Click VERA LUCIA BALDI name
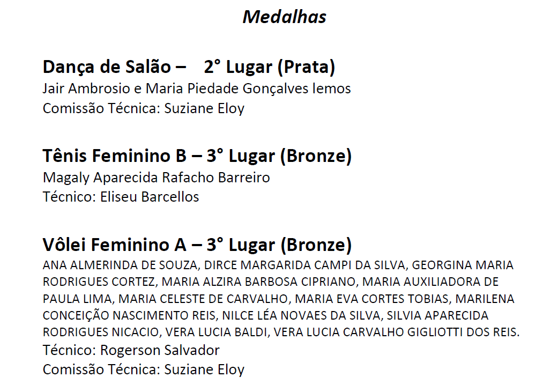543x392 pixels. pos(216,332)
